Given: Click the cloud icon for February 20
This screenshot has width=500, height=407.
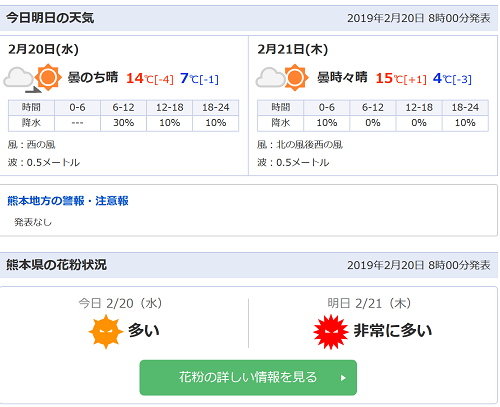Looking at the screenshot, I should (18, 78).
